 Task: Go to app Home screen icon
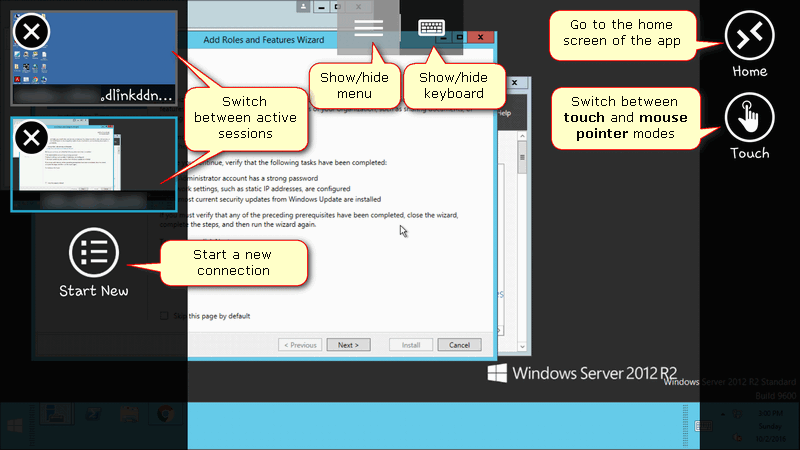pyautogui.click(x=749, y=36)
